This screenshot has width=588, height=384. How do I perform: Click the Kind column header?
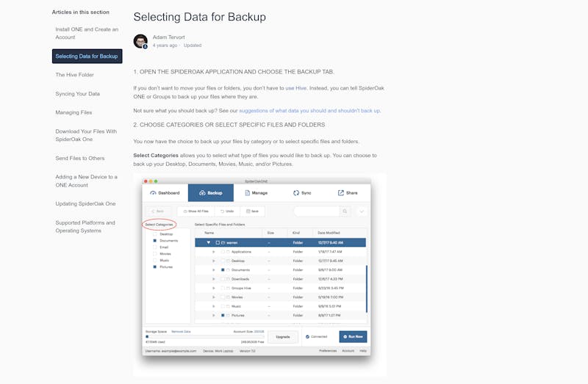coord(296,233)
